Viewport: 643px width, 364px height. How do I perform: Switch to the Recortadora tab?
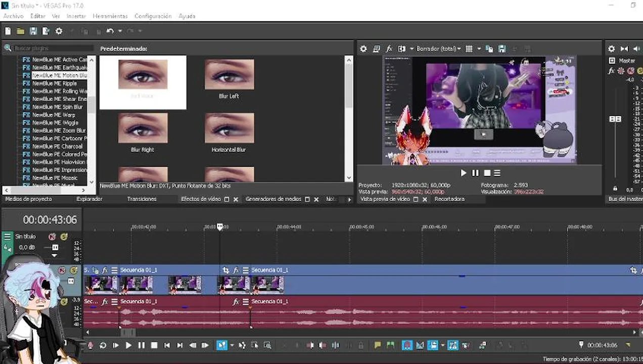tap(449, 199)
